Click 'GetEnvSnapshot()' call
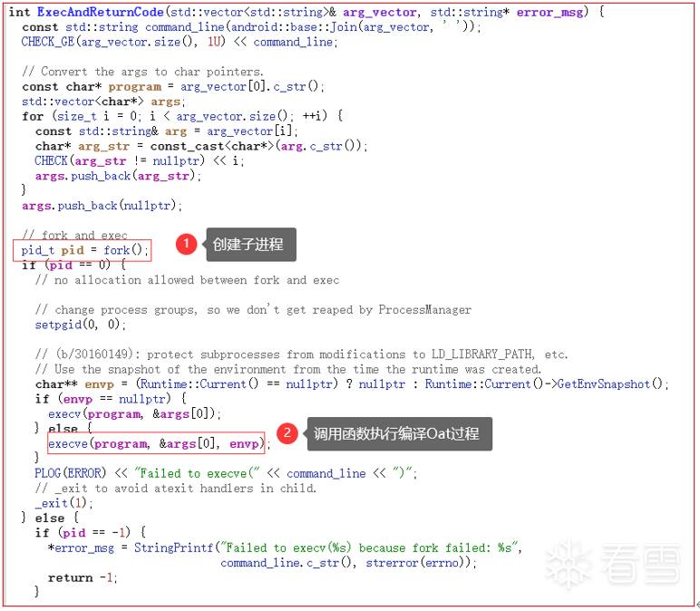700x611 pixels. tap(610, 383)
